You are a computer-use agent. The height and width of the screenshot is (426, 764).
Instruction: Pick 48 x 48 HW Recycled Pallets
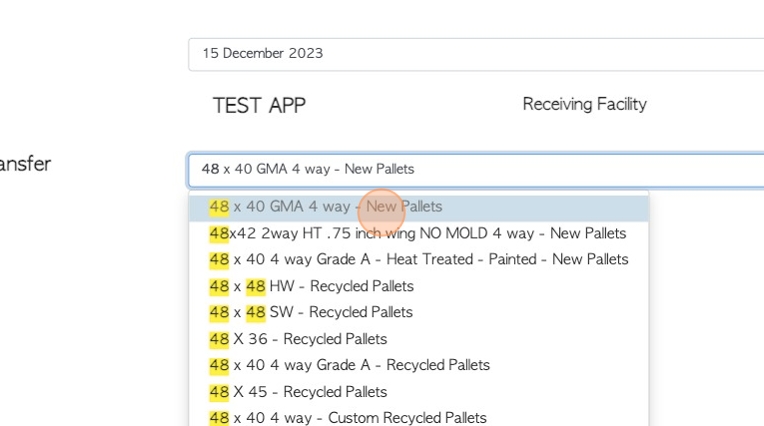[419, 286]
